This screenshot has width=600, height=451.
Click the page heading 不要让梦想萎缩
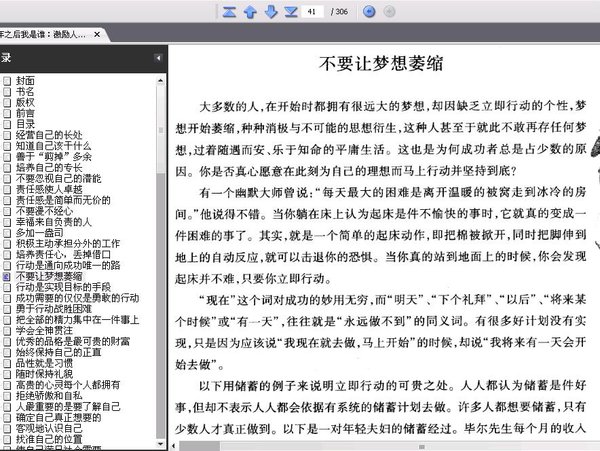coord(381,63)
